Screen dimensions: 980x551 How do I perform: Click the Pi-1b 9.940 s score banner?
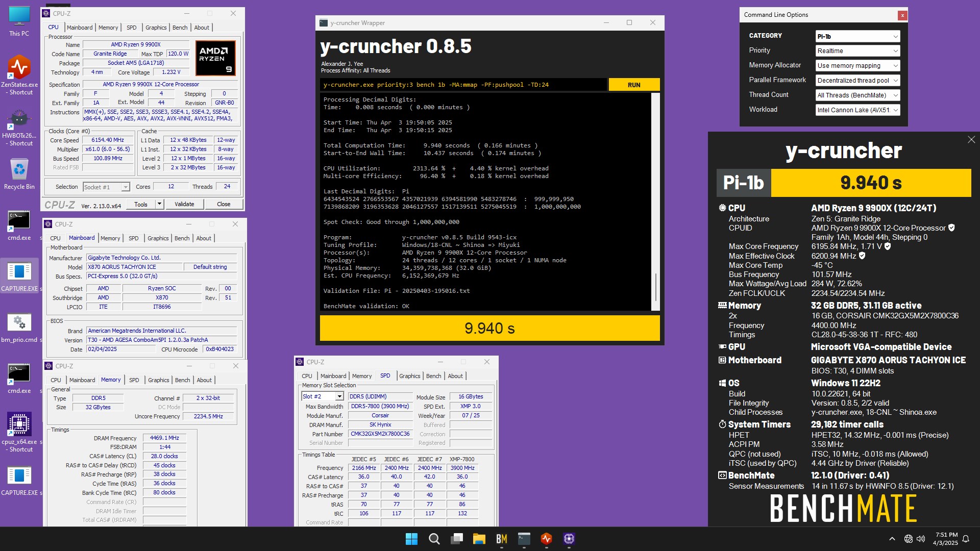coord(844,183)
